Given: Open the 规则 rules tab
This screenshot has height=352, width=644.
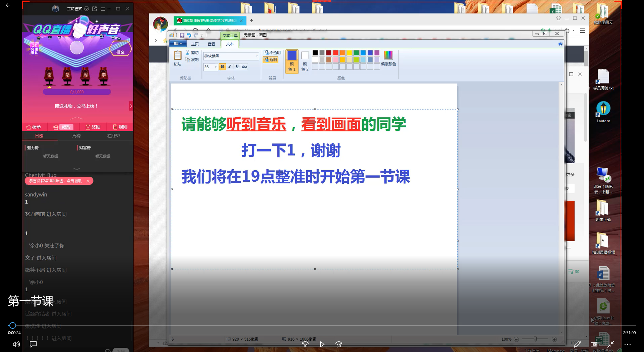Looking at the screenshot, I should click(x=120, y=127).
